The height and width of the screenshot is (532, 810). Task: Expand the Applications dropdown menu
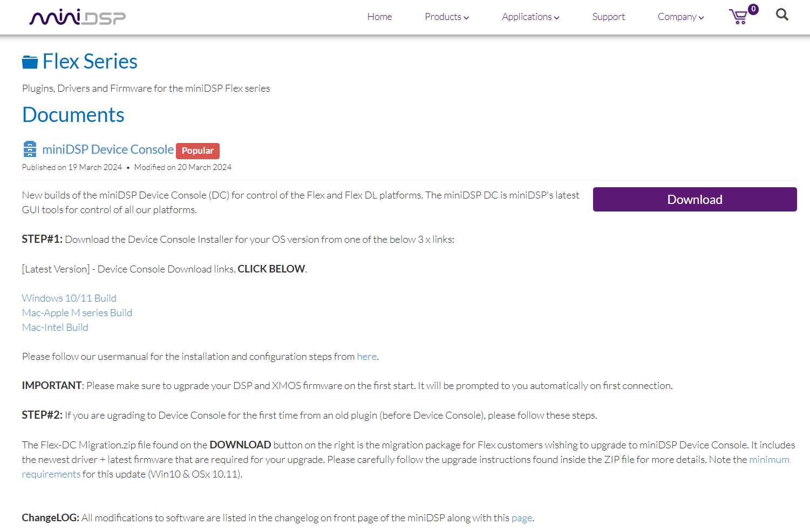530,17
